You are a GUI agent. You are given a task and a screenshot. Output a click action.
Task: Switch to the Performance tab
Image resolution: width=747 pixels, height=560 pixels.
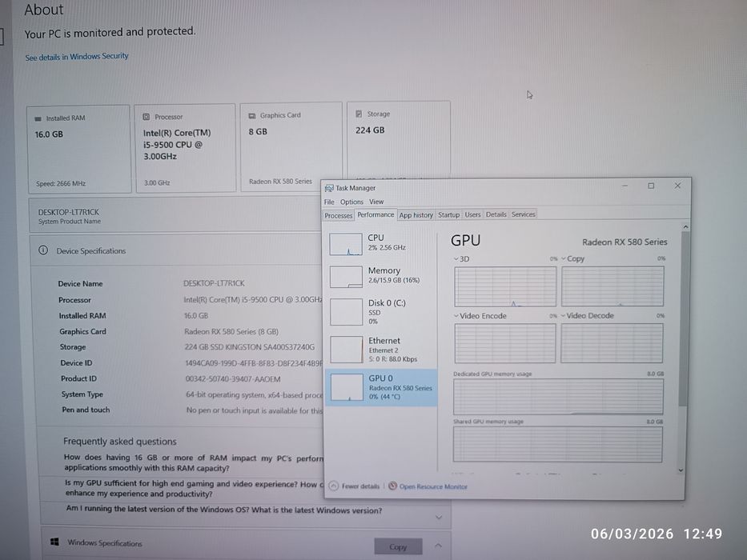pyautogui.click(x=376, y=214)
